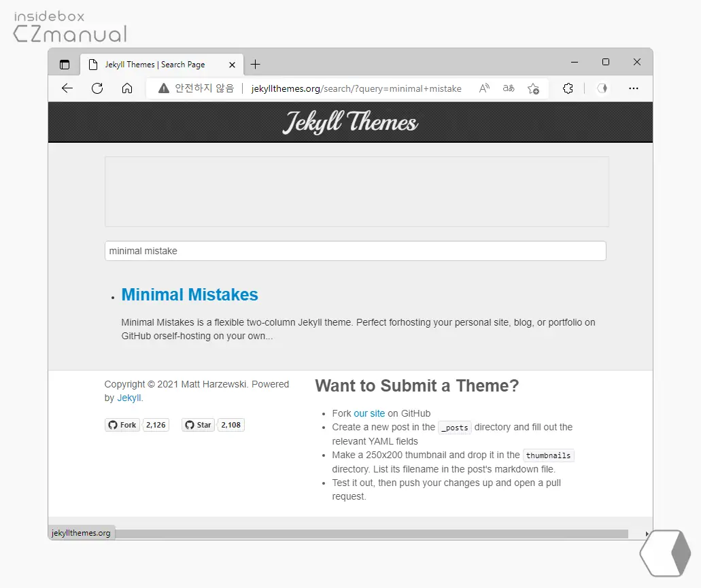Open the browser home page icon
The height and width of the screenshot is (588, 701).
(x=127, y=88)
